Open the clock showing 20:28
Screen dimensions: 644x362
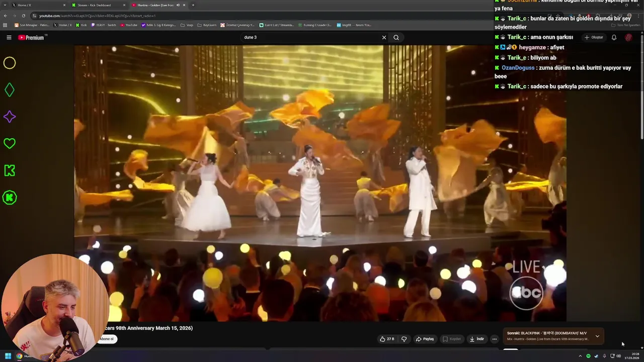(x=631, y=356)
